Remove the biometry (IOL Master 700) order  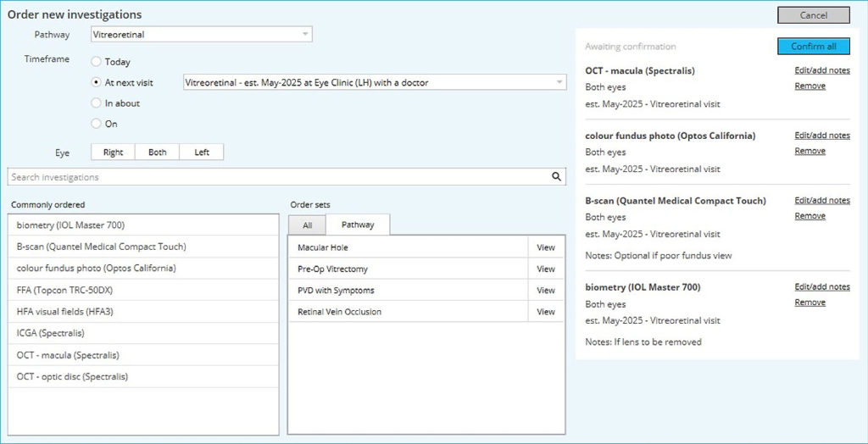[810, 302]
